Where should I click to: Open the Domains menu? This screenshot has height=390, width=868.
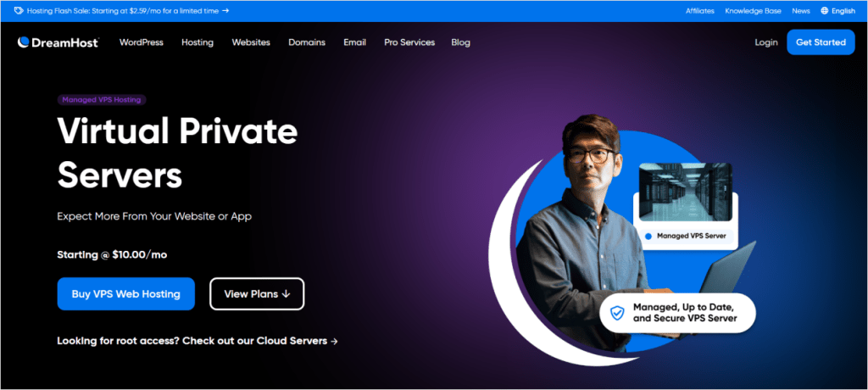click(x=307, y=42)
